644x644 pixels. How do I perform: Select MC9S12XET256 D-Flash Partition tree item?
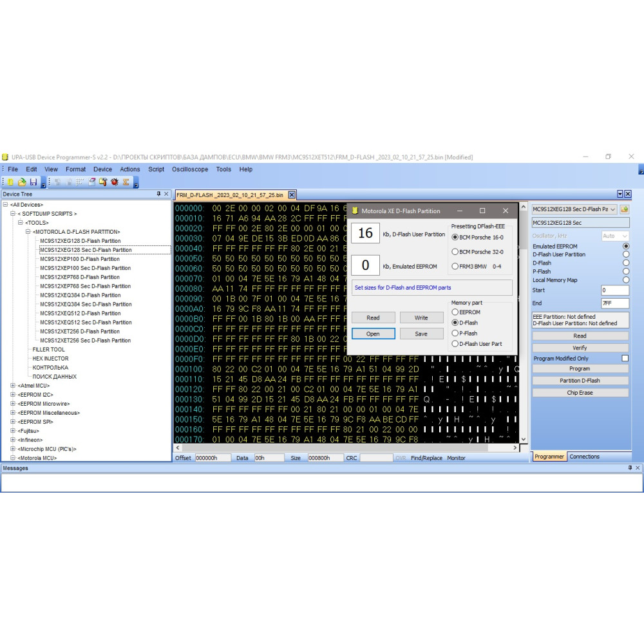[80, 332]
